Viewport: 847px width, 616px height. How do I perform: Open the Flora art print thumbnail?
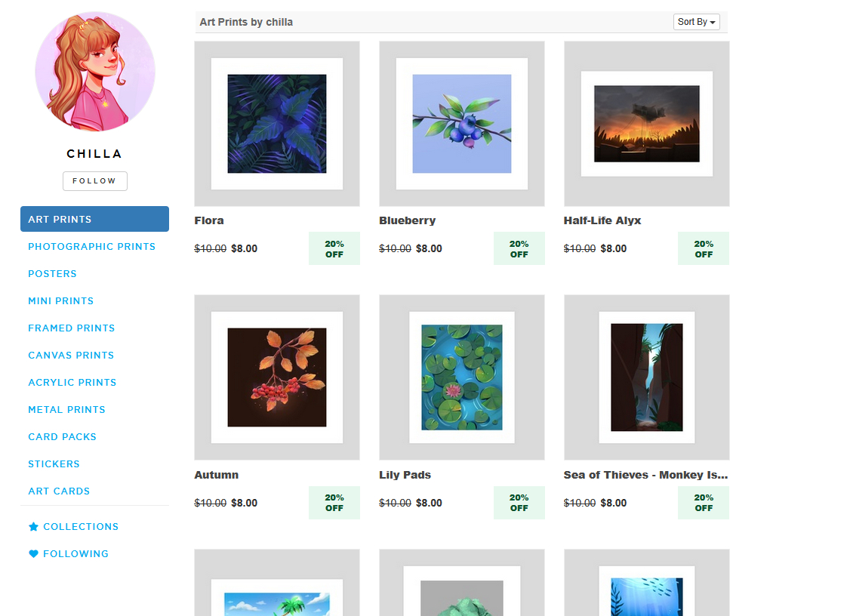tap(277, 124)
